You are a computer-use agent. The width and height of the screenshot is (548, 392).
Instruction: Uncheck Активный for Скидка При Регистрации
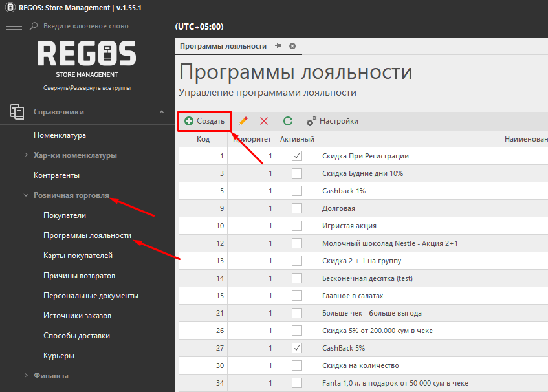[297, 156]
